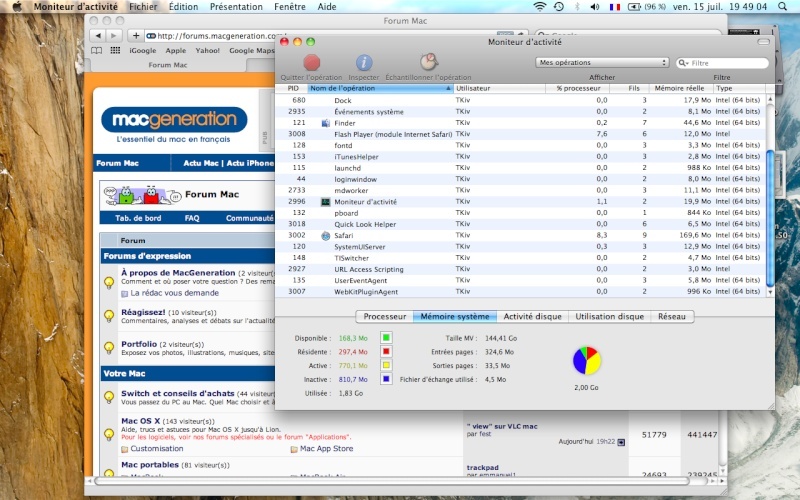Sort by % processeur column

tap(578, 88)
